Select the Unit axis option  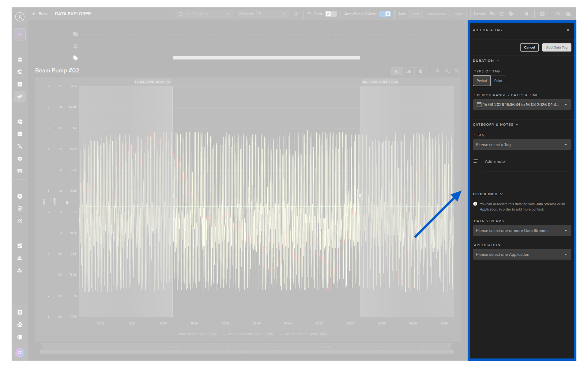[x=416, y=14]
